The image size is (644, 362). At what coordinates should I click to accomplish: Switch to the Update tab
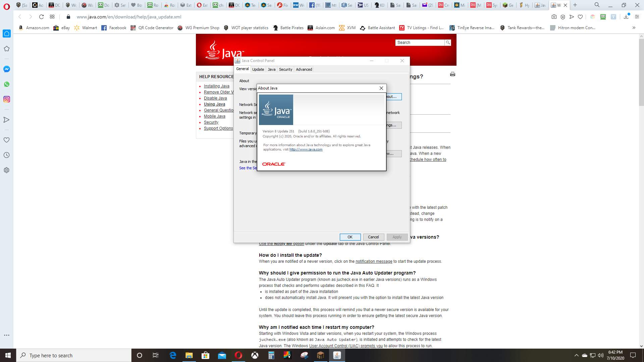(258, 69)
